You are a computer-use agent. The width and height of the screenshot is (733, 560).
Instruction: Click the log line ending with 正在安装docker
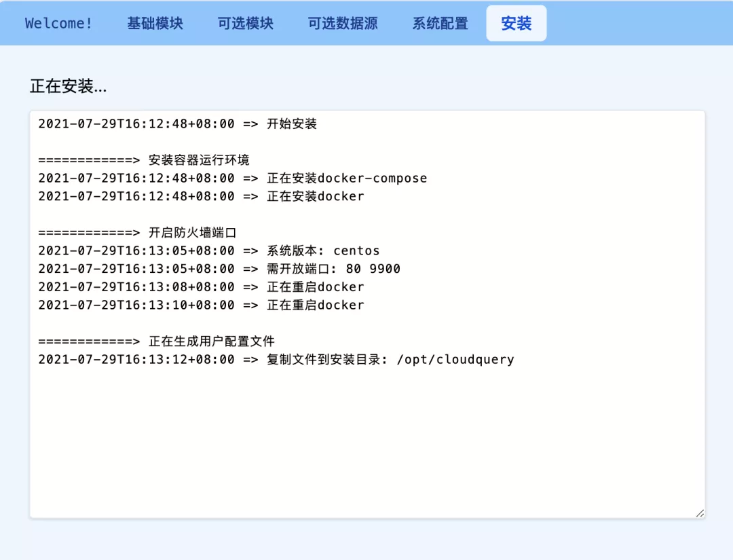click(x=201, y=196)
